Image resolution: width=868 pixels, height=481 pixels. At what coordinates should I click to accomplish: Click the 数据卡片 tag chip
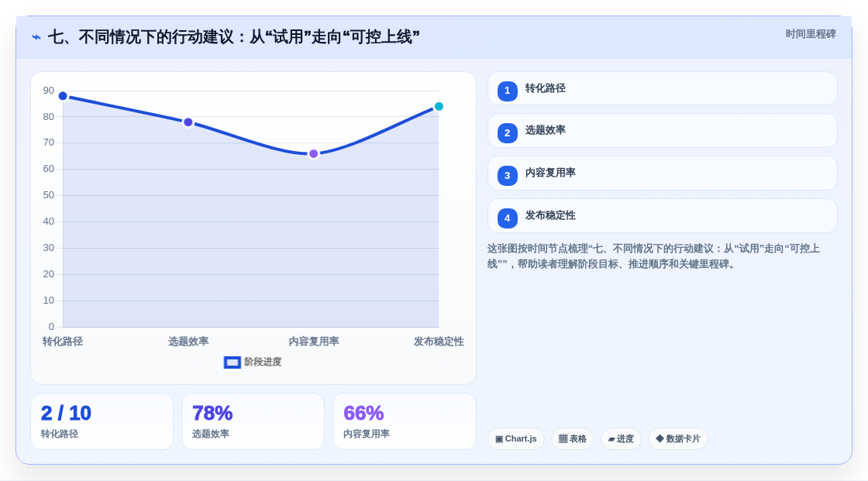coord(678,439)
